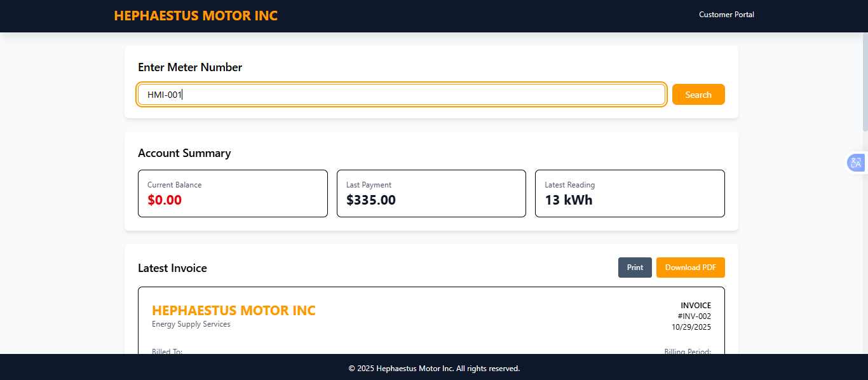Select the Last Payment card
This screenshot has height=380, width=868.
click(431, 193)
